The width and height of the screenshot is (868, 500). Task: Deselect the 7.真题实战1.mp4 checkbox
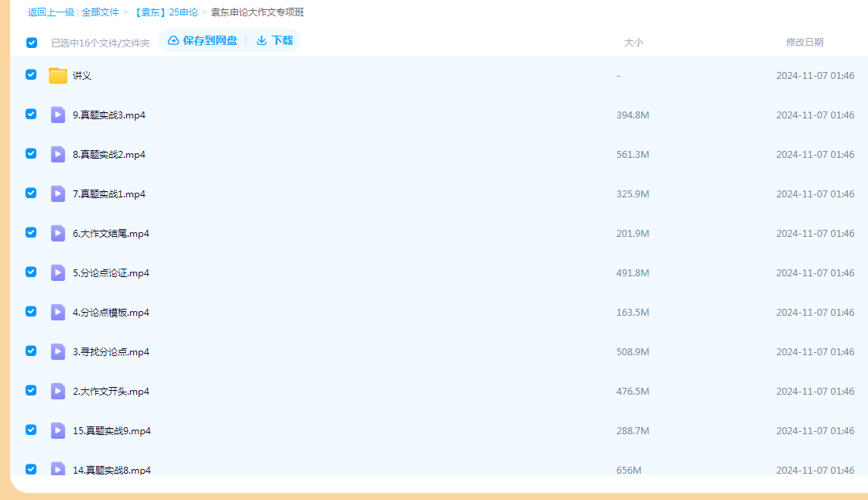(31, 193)
